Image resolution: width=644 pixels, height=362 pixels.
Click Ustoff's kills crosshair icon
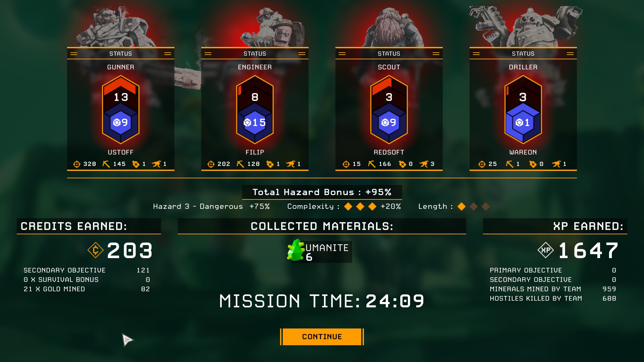(x=77, y=164)
